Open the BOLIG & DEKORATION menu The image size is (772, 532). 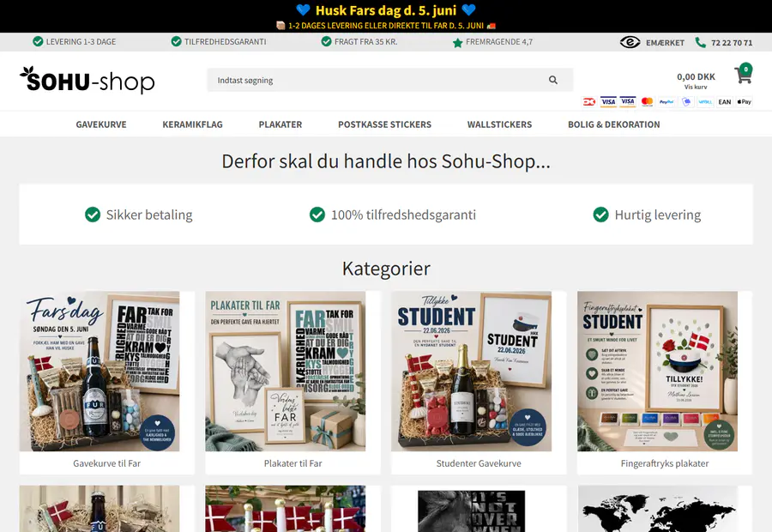tap(614, 124)
